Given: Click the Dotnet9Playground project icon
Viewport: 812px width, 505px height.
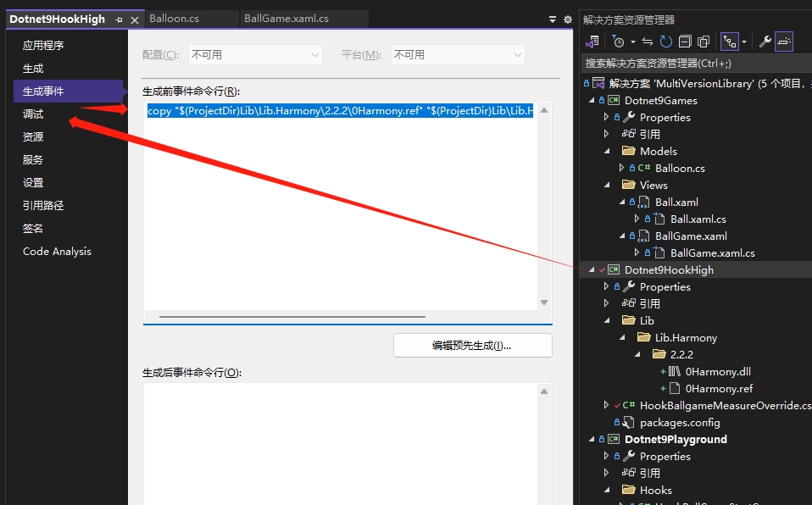Looking at the screenshot, I should 614,439.
